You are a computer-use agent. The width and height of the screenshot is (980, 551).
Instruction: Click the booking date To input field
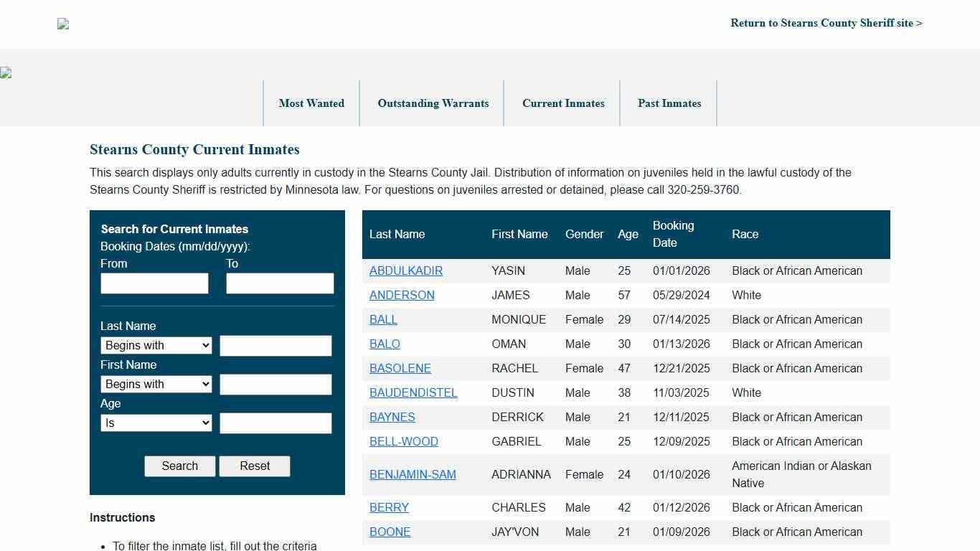click(x=280, y=283)
